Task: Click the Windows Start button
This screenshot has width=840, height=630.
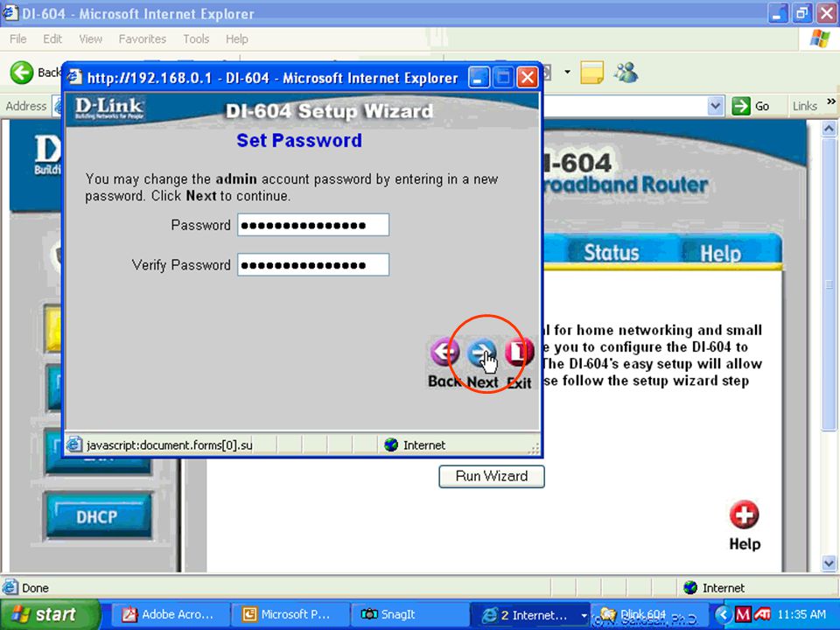Action: tap(49, 614)
